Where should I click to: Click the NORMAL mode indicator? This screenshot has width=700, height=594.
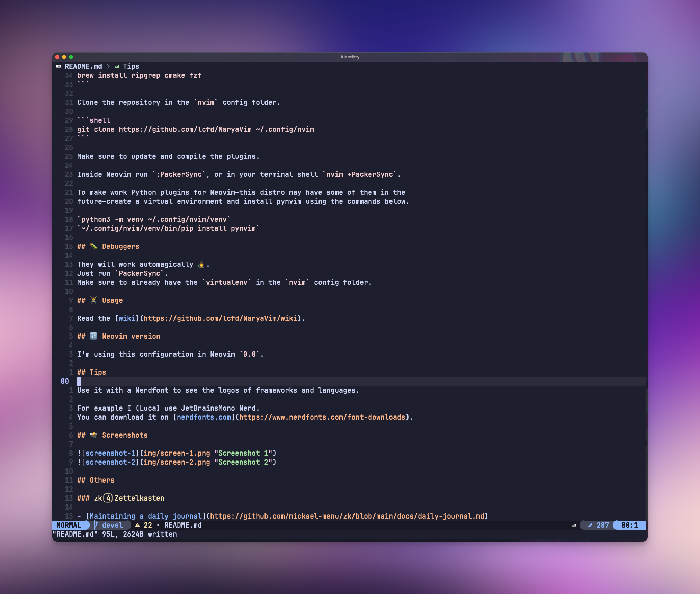pyautogui.click(x=69, y=525)
